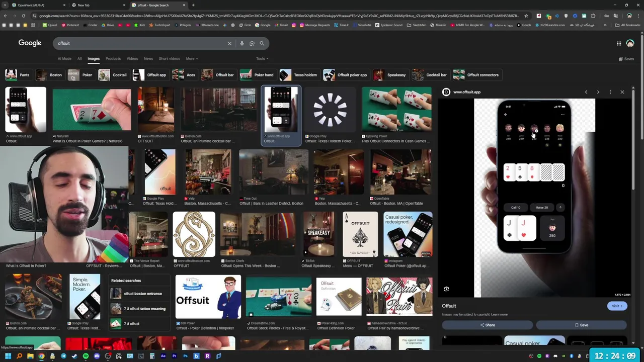
Task: Expand the More search filters dropdown
Action: click(192, 59)
